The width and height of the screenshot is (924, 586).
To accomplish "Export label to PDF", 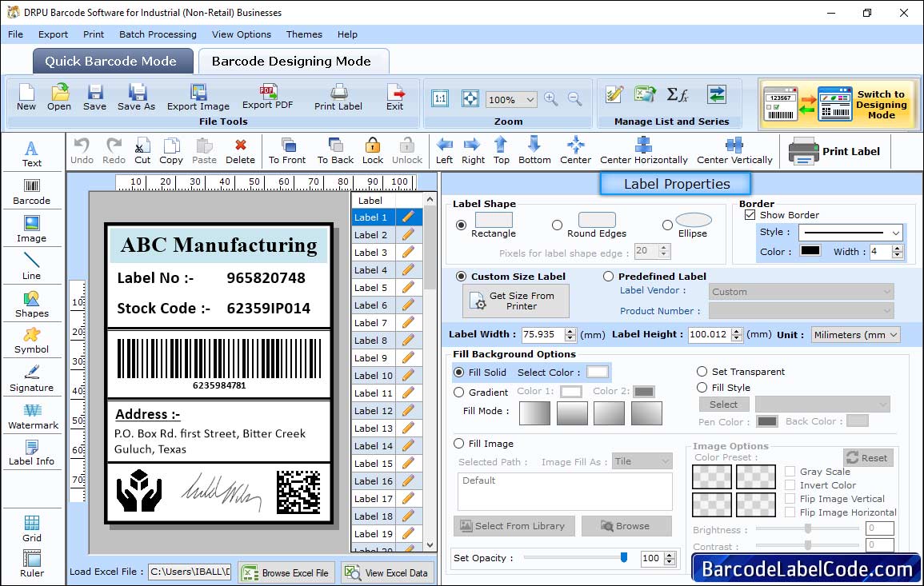I will (267, 98).
